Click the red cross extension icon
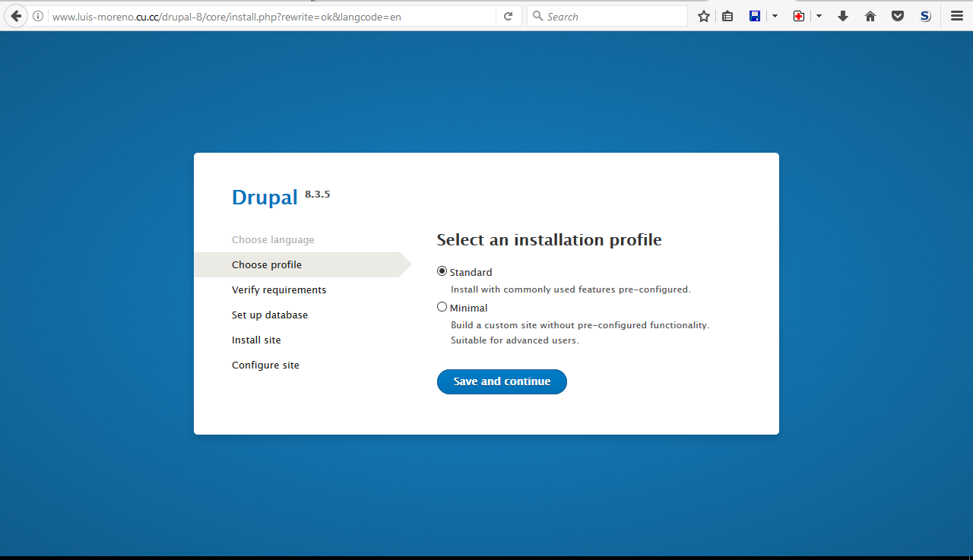973x560 pixels. [799, 16]
